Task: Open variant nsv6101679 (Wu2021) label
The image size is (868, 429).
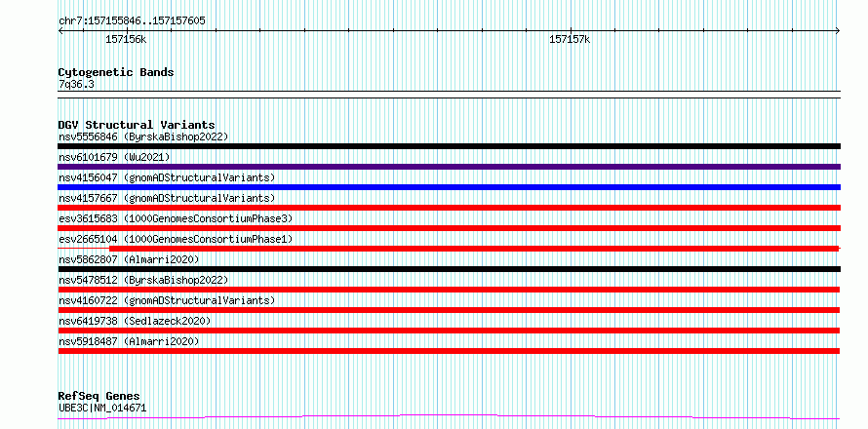Action: (114, 157)
